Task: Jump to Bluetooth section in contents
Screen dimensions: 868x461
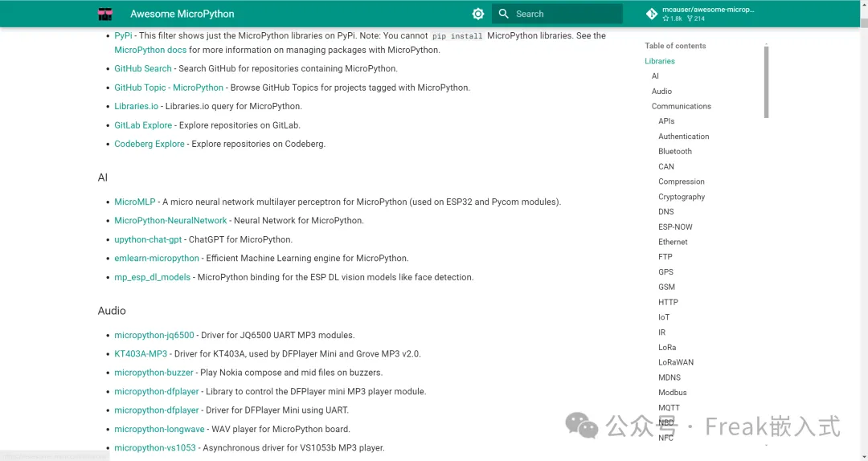Action: click(675, 152)
